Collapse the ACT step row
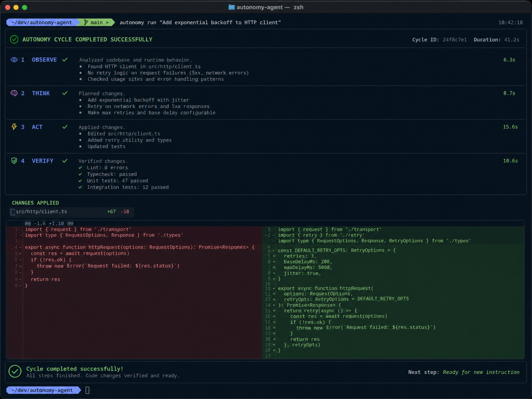 pos(265,137)
